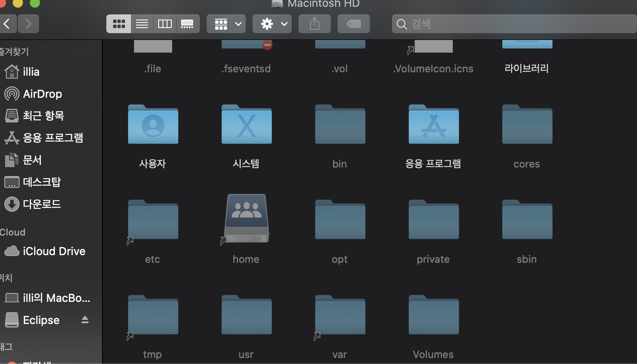This screenshot has width=637, height=364.
Task: Select the usr folder icon
Action: 247,315
